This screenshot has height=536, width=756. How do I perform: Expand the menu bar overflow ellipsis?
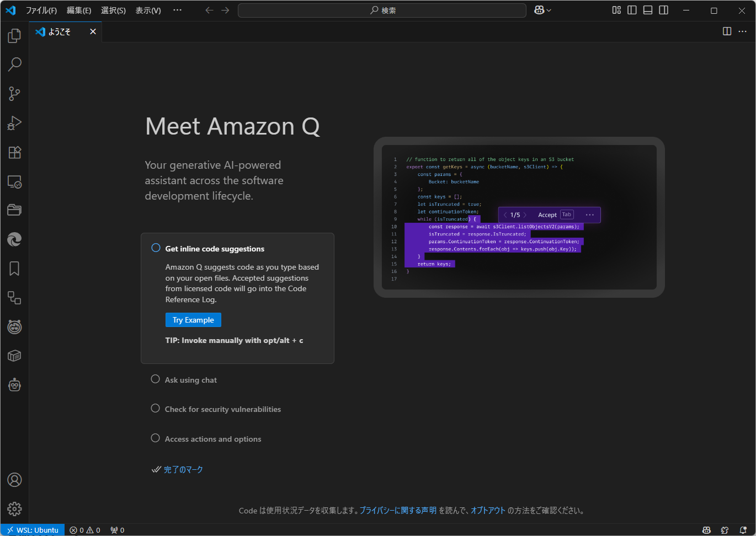[177, 10]
